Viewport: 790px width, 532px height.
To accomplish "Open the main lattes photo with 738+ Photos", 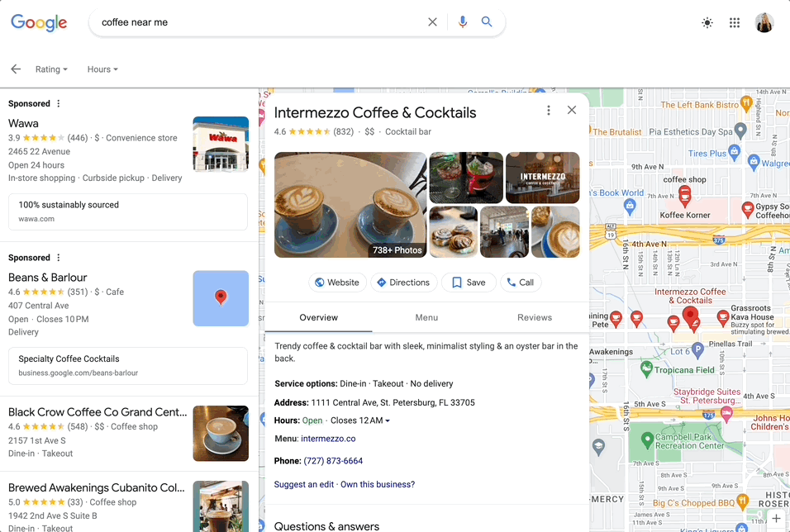I will pos(350,205).
